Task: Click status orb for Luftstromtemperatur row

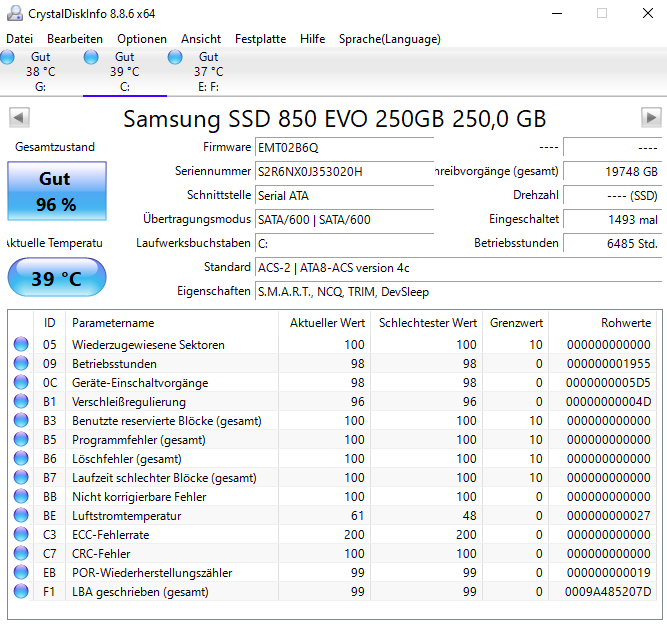Action: click(x=21, y=515)
